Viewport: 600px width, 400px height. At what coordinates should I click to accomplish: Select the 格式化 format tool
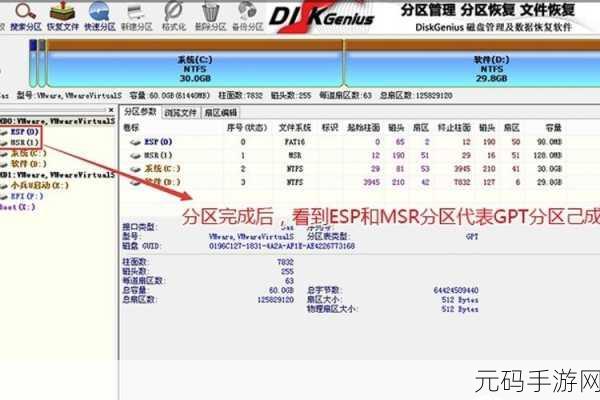click(x=174, y=17)
